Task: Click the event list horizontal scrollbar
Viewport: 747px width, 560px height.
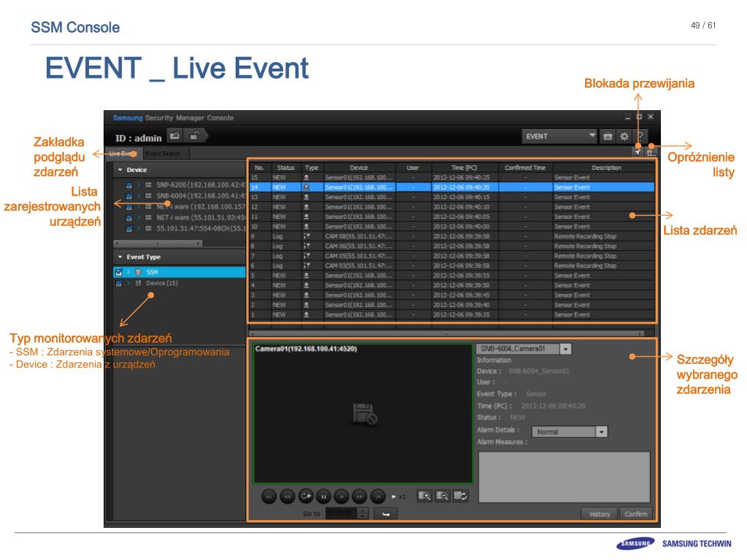Action: [446, 333]
